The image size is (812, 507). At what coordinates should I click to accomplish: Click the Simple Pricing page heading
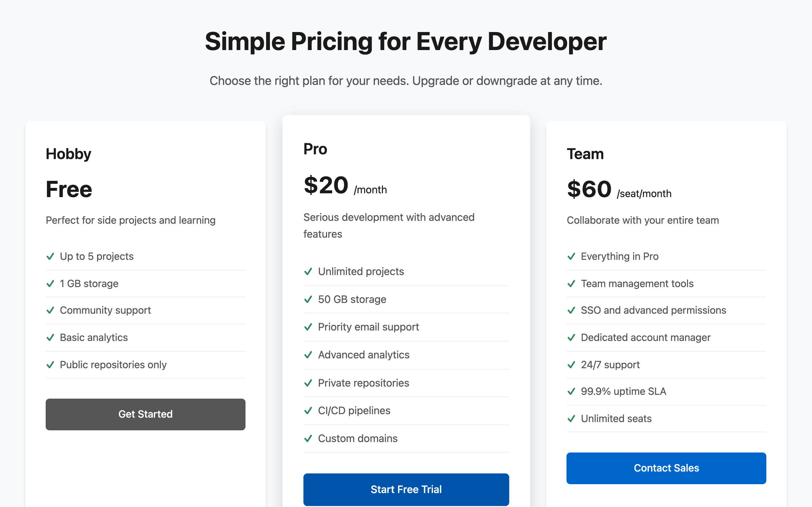click(x=406, y=42)
